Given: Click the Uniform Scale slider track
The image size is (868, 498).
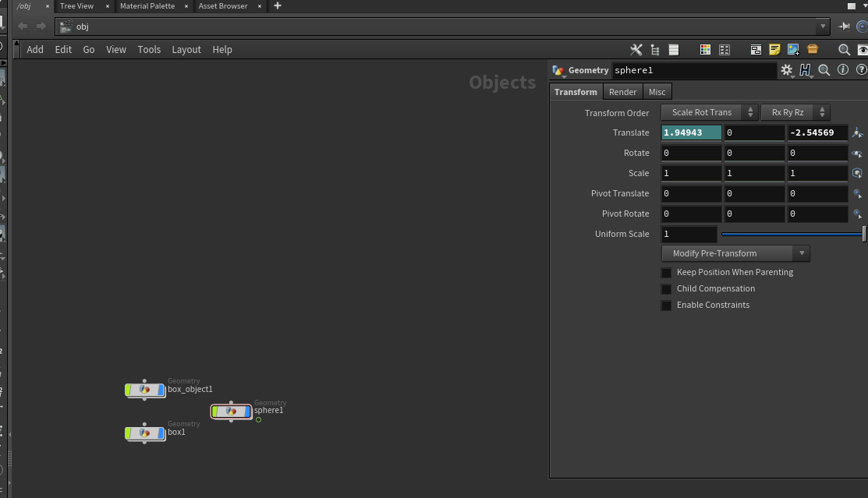Looking at the screenshot, I should point(792,234).
